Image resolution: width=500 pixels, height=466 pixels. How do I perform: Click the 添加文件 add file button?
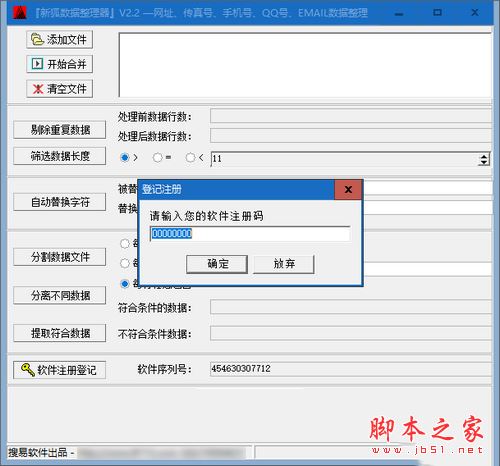pos(59,40)
